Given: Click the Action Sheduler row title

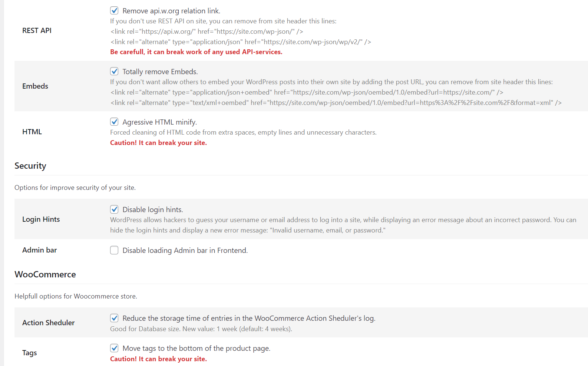Looking at the screenshot, I should point(48,323).
